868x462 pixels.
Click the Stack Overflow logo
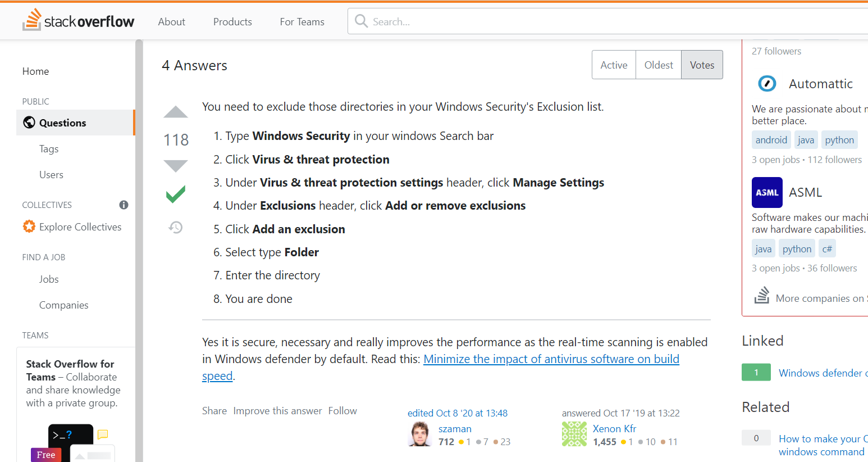[79, 21]
